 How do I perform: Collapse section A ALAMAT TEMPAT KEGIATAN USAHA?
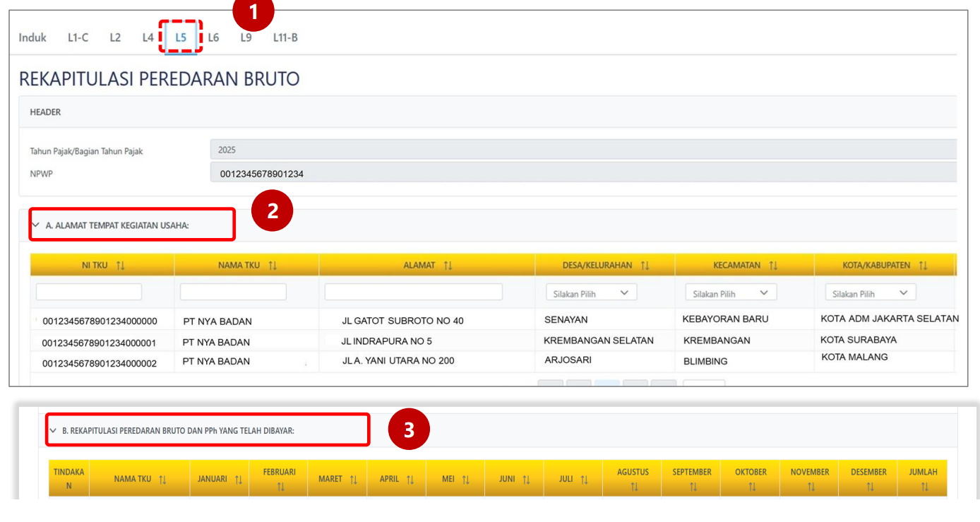coord(35,225)
